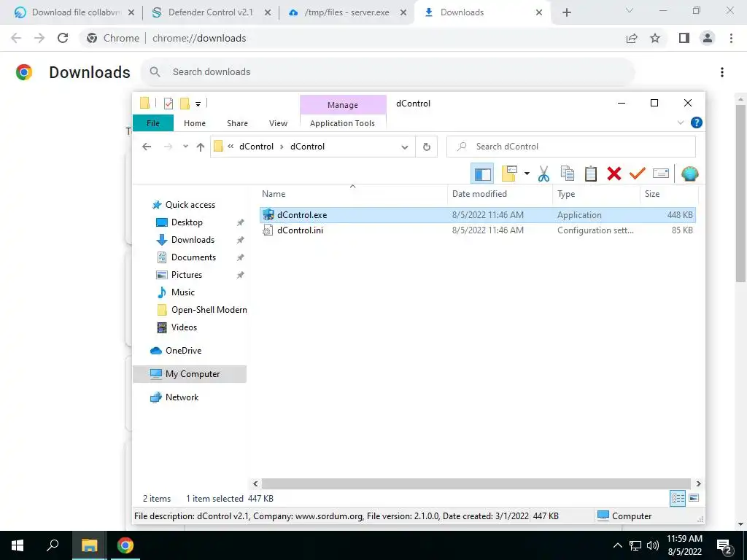Click the dControl breadcrumb parent folder
Screen dimensions: 747x560
coord(256,147)
